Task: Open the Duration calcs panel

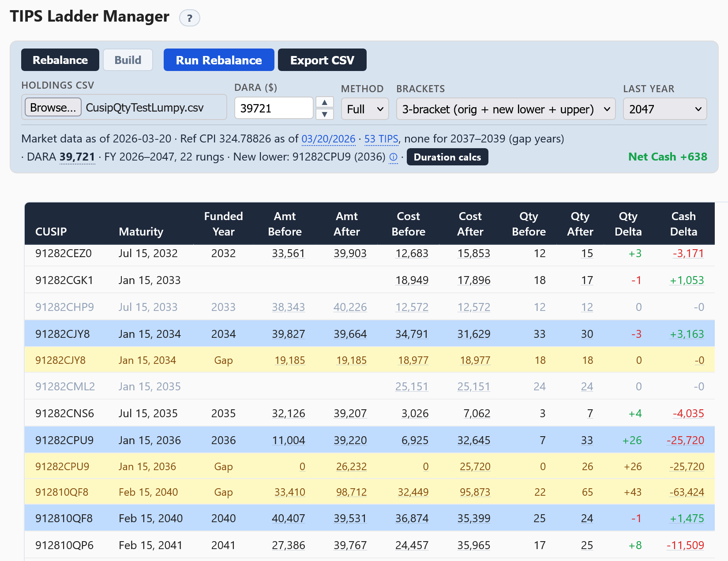Action: coord(447,157)
